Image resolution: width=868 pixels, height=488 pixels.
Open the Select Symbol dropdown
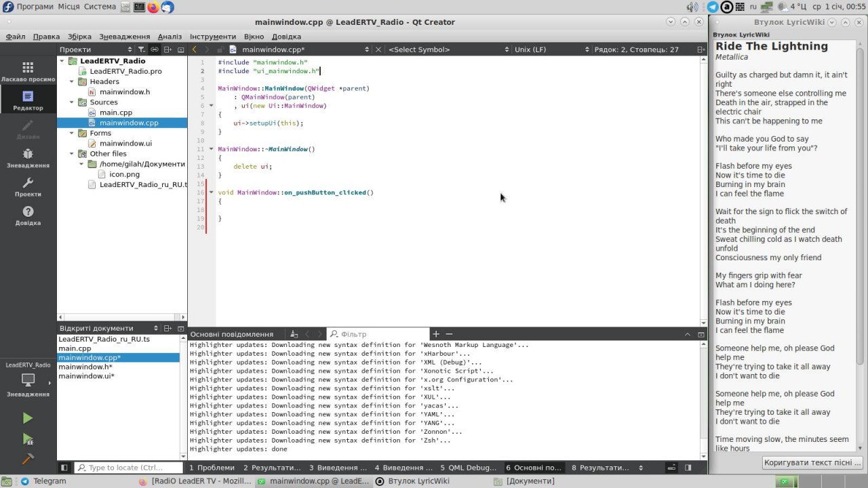click(x=448, y=49)
